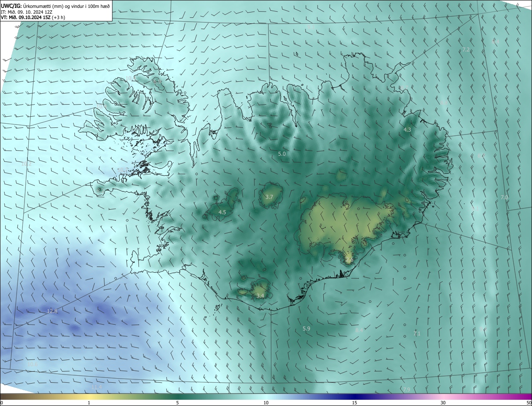Click the 'VT: Mið. 09.10.2024 15Z (+3 h)' line
The width and height of the screenshot is (532, 406).
click(x=32, y=18)
